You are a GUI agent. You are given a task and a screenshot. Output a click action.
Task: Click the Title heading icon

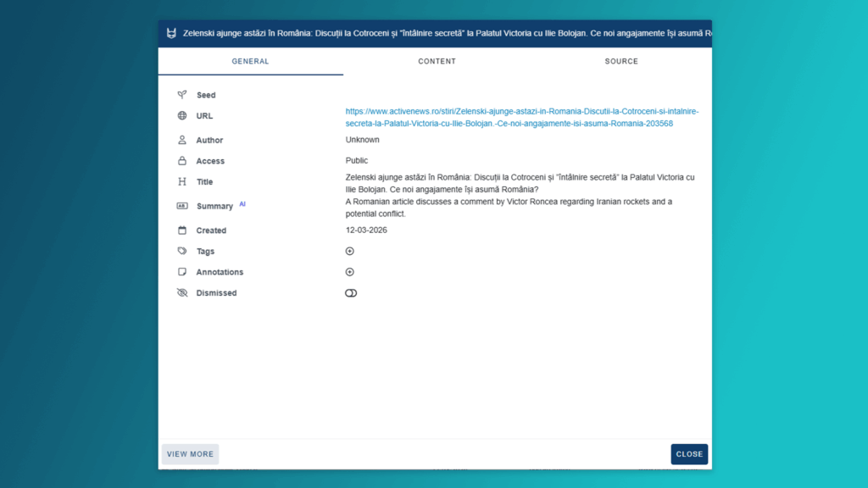(181, 181)
